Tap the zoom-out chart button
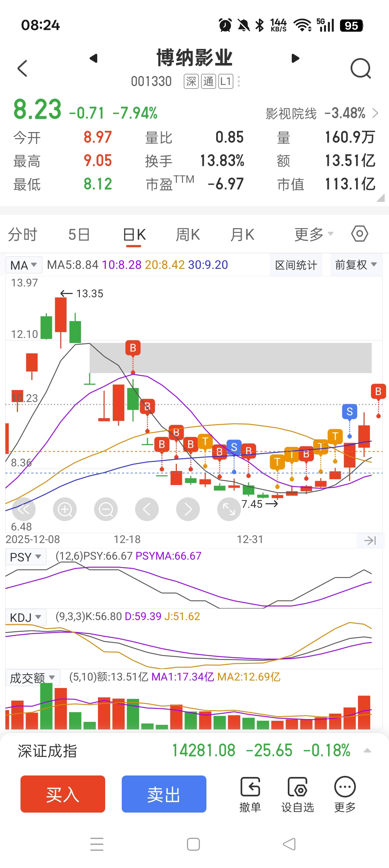Image resolution: width=389 pixels, height=868 pixels. 106,509
